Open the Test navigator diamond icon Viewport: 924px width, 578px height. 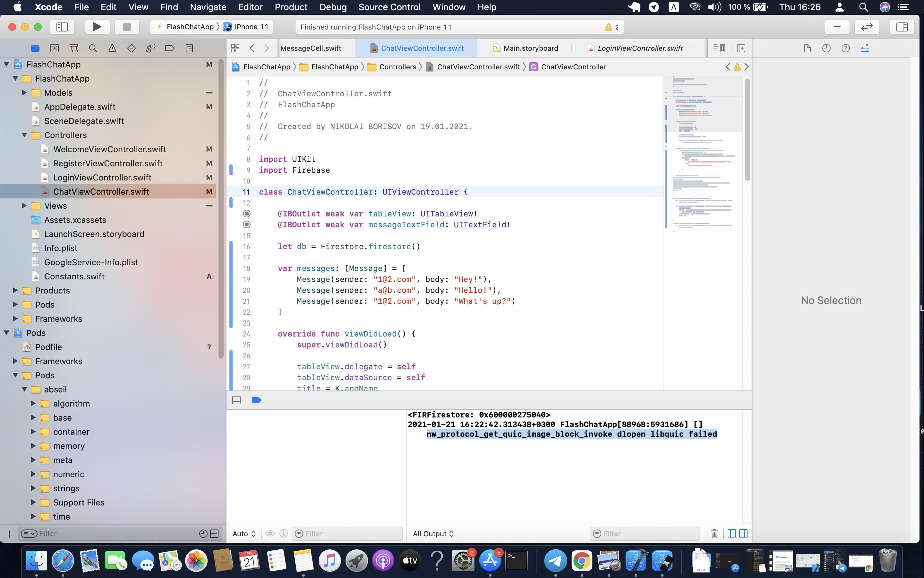[x=131, y=48]
